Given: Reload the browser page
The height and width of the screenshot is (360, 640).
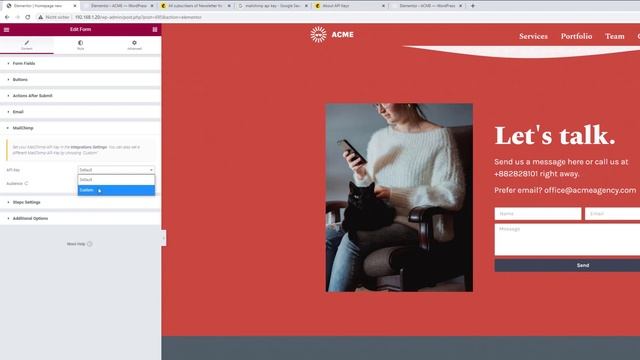Looking at the screenshot, I should pyautogui.click(x=28, y=17).
